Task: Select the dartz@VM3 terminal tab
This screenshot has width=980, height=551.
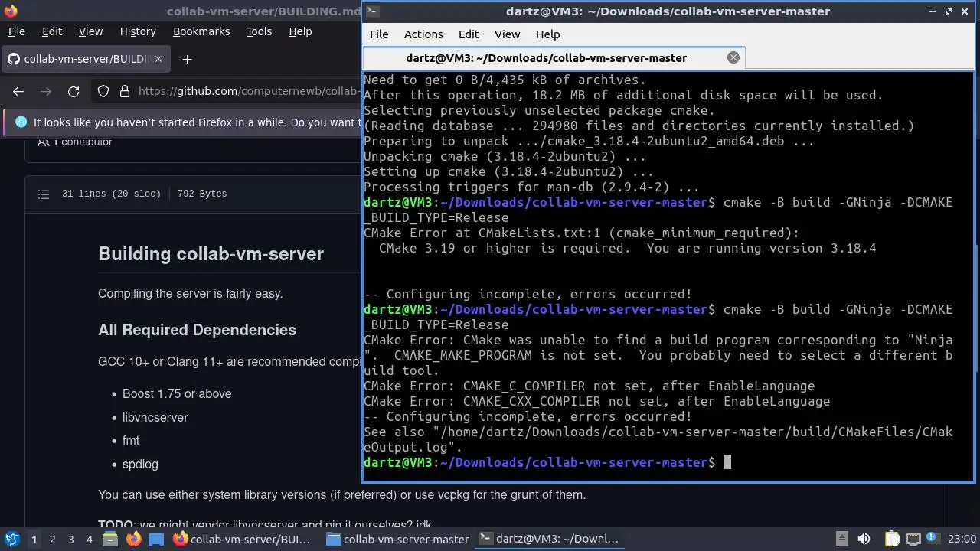Action: coord(553,57)
